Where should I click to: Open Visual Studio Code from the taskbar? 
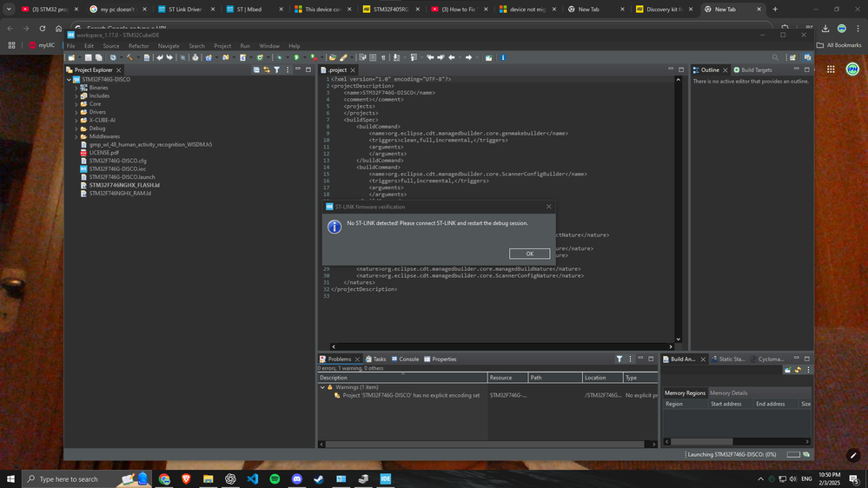(x=253, y=479)
